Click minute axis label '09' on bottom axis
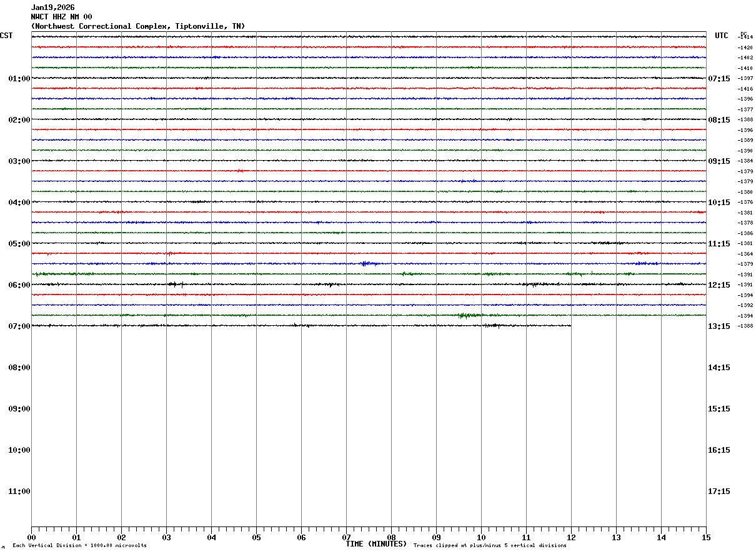Image resolution: width=756 pixels, height=554 pixels. 436,538
